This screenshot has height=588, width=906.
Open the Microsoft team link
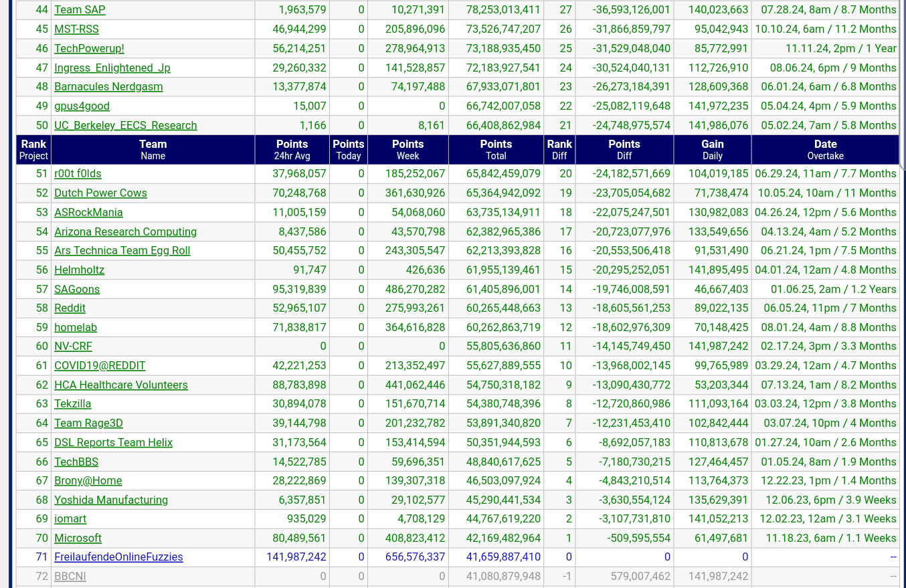click(x=78, y=538)
